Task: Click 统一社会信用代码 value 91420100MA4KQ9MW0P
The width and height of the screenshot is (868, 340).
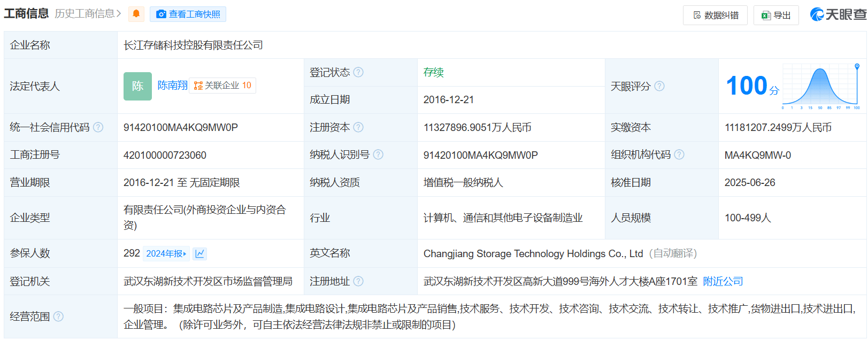Action: (181, 127)
